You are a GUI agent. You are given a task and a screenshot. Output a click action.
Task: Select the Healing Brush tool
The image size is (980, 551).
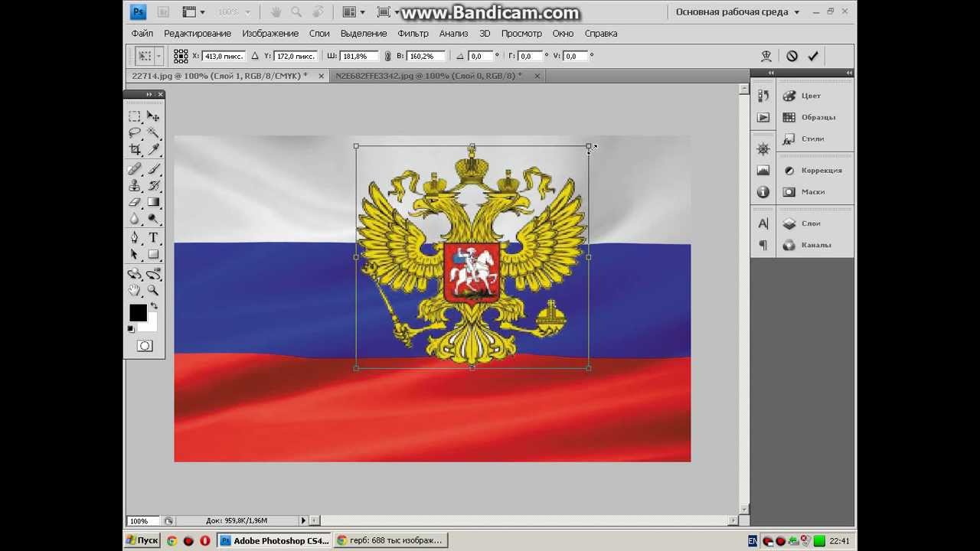[135, 169]
